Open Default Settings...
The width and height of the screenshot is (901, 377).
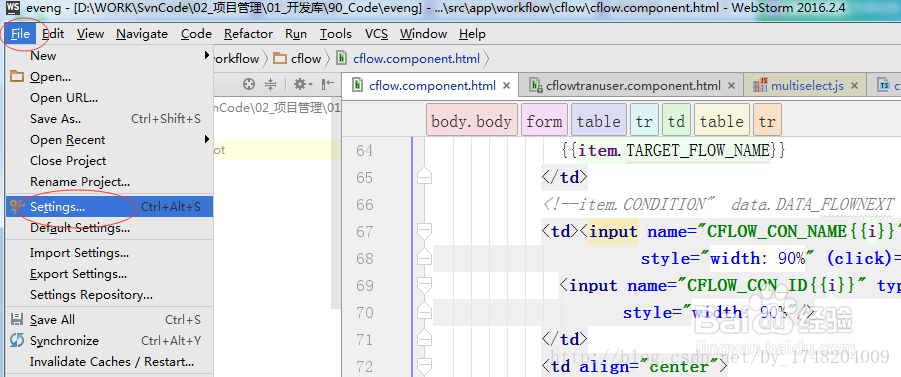point(109,228)
